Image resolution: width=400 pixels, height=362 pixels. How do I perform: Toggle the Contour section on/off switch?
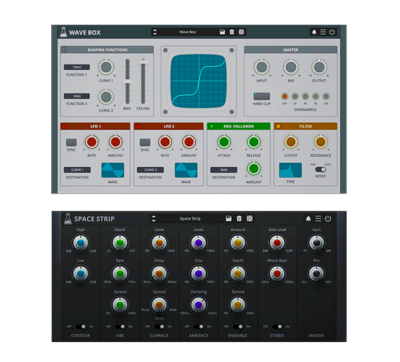pyautogui.click(x=80, y=327)
